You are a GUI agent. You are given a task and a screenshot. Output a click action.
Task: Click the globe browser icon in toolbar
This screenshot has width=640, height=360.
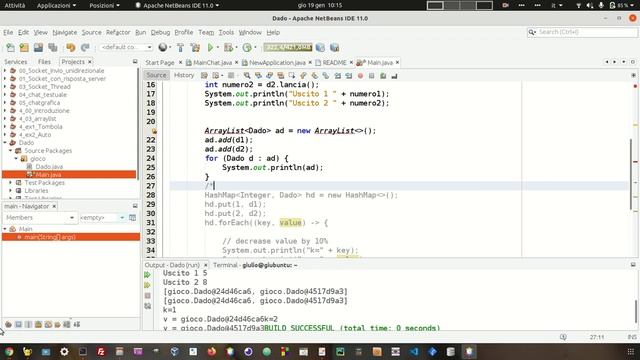point(163,47)
